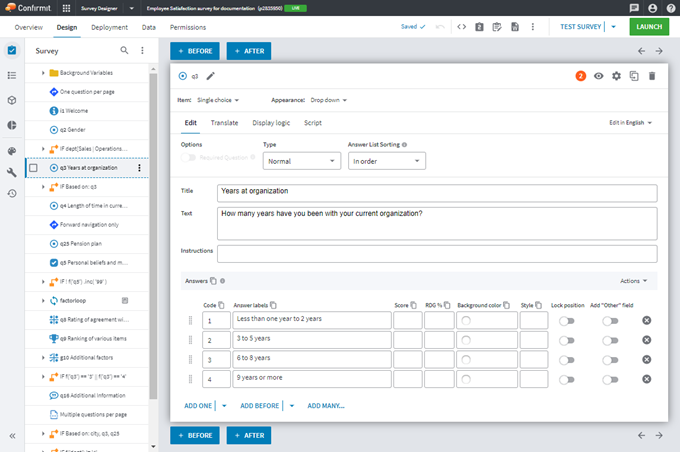This screenshot has height=452, width=680.
Task: Open the Appearance Drop down selector
Action: pos(329,100)
